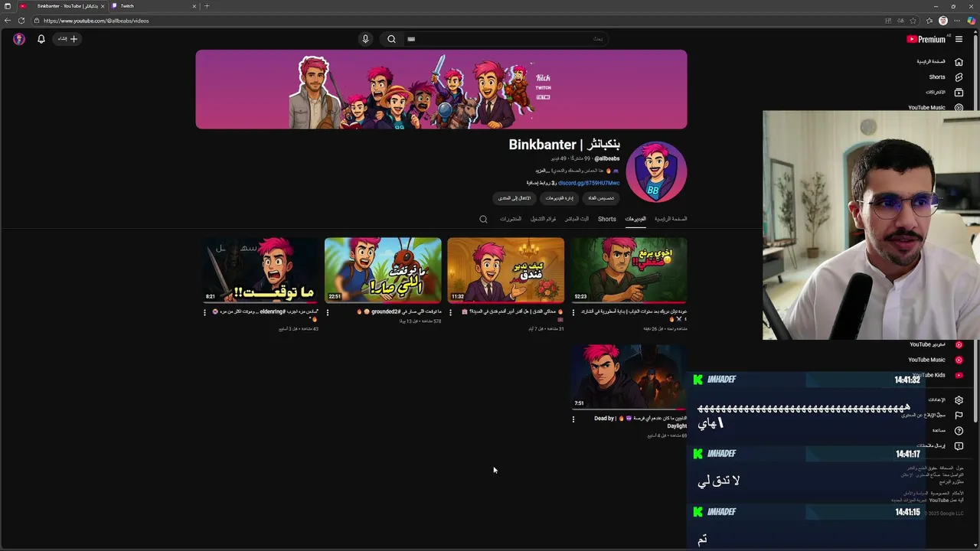This screenshot has height=551, width=980.
Task: Open Report history flag icon in sidebar
Action: coord(959,416)
